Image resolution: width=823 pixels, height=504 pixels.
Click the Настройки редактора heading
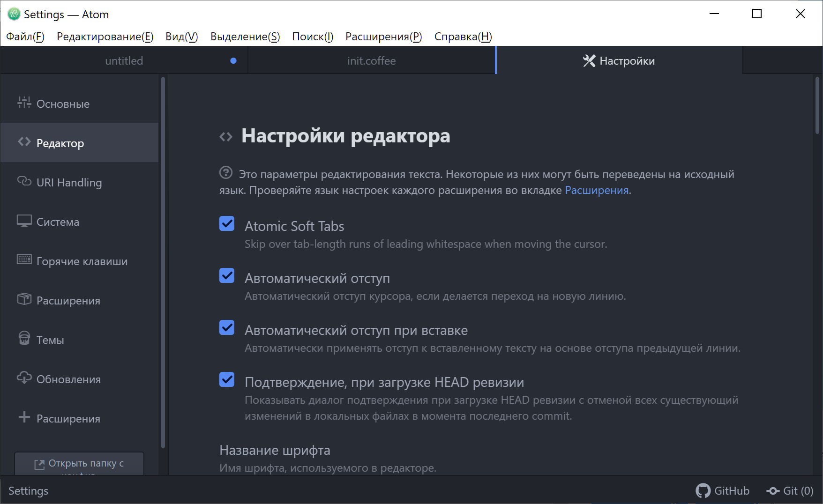pyautogui.click(x=345, y=136)
